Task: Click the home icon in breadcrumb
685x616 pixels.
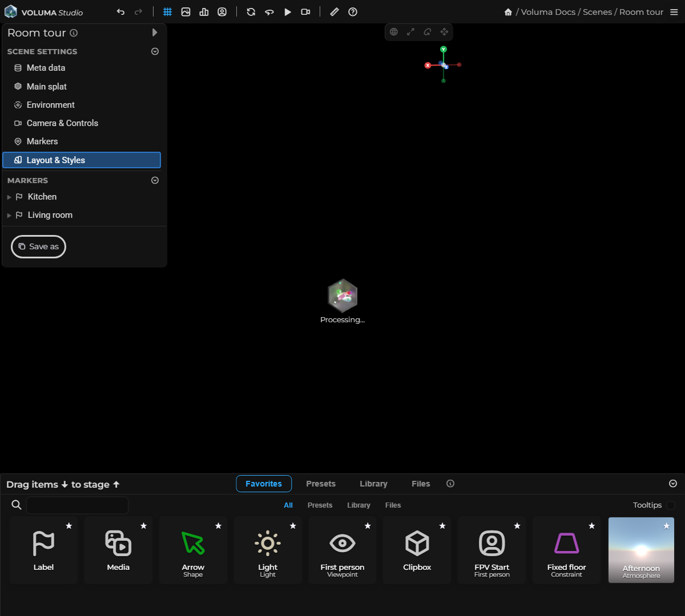Action: point(508,12)
